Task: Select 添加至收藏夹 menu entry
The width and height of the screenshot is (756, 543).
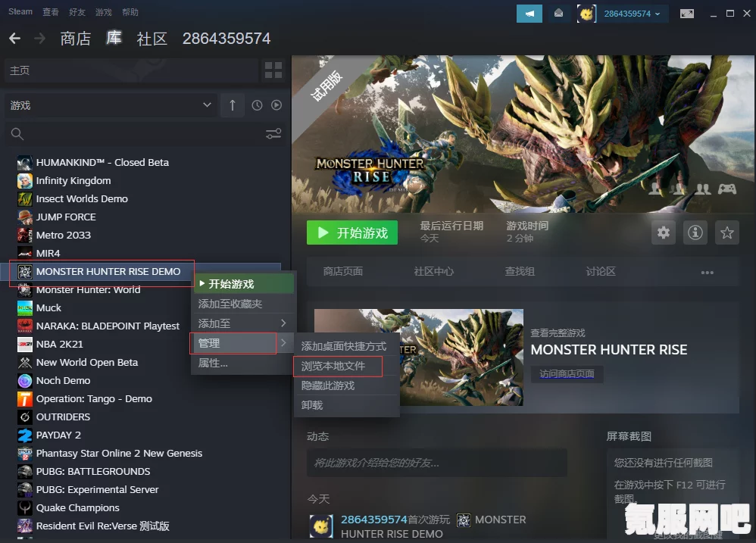Action: tap(244, 304)
